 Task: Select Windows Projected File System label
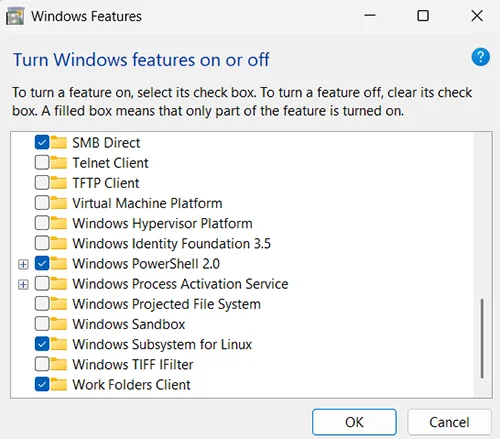[x=166, y=304]
